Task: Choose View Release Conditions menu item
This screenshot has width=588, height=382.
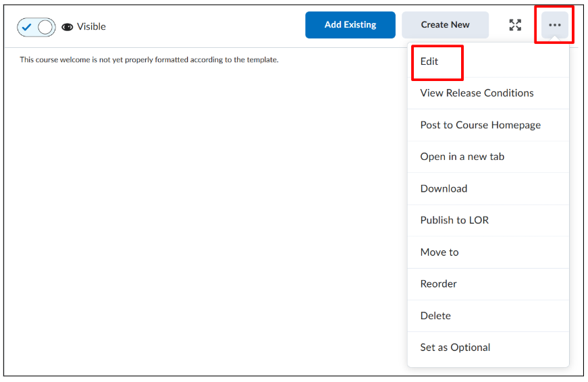Action: coord(488,93)
